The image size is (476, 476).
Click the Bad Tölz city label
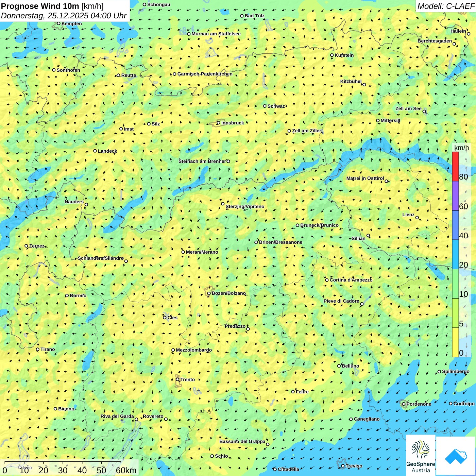[x=255, y=16]
